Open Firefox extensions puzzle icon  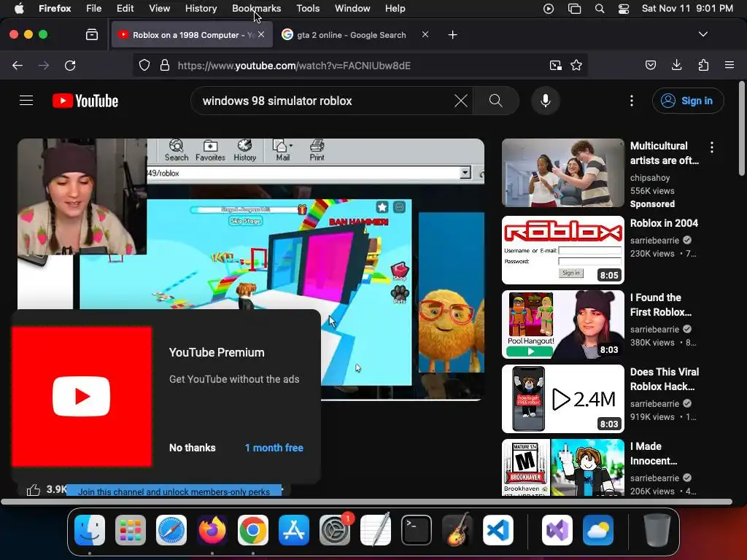[703, 65]
